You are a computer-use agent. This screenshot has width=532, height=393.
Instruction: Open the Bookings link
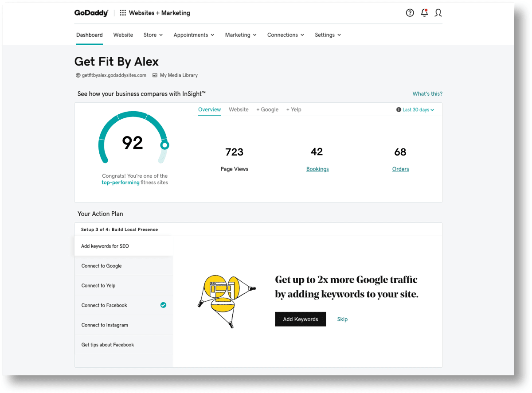(x=317, y=169)
